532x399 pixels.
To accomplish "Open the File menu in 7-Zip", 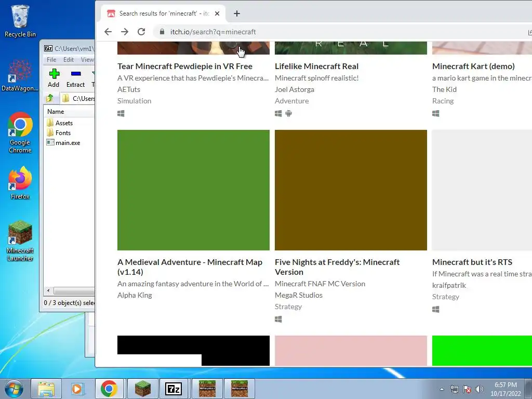I will (x=51, y=60).
